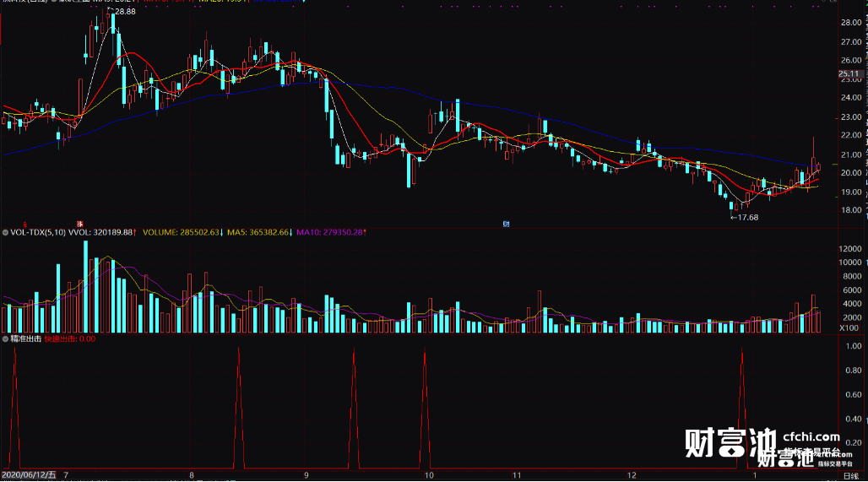Screen dimensions: 868x482
Task: Jump to month 12 on the timeline
Action: coord(632,474)
